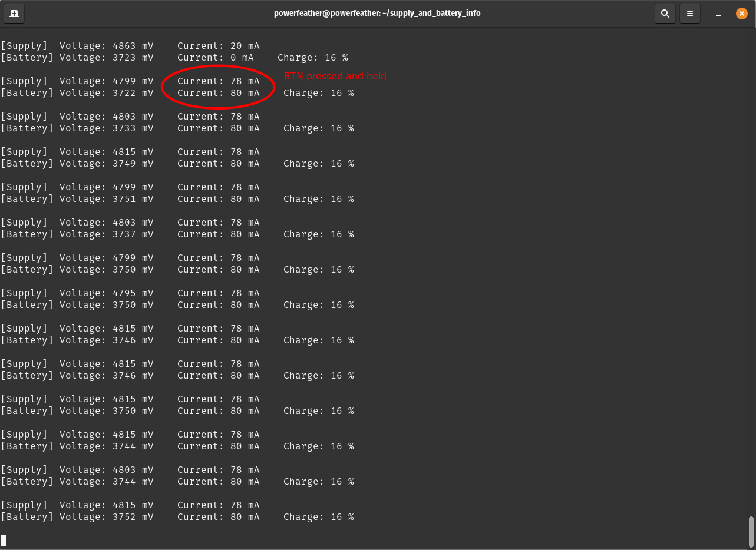Image resolution: width=756 pixels, height=550 pixels.
Task: Click the 'Current: 20 mA' supply reading
Action: click(x=218, y=46)
